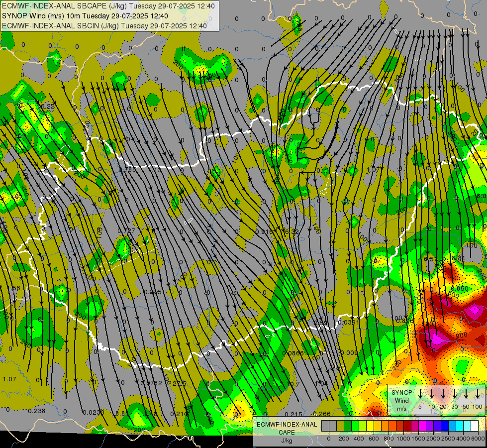Click the 700 CAPE contour label
487x448 pixels.
pos(397,365)
